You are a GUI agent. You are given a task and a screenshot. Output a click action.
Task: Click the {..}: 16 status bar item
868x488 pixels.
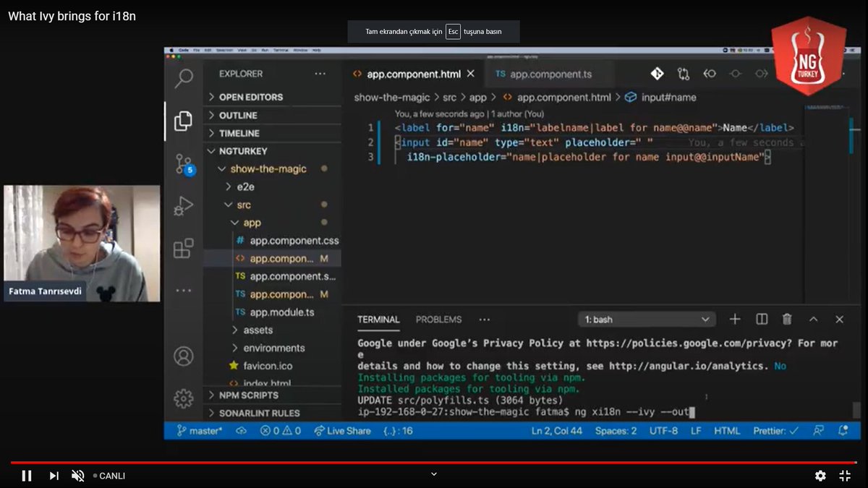pos(398,431)
